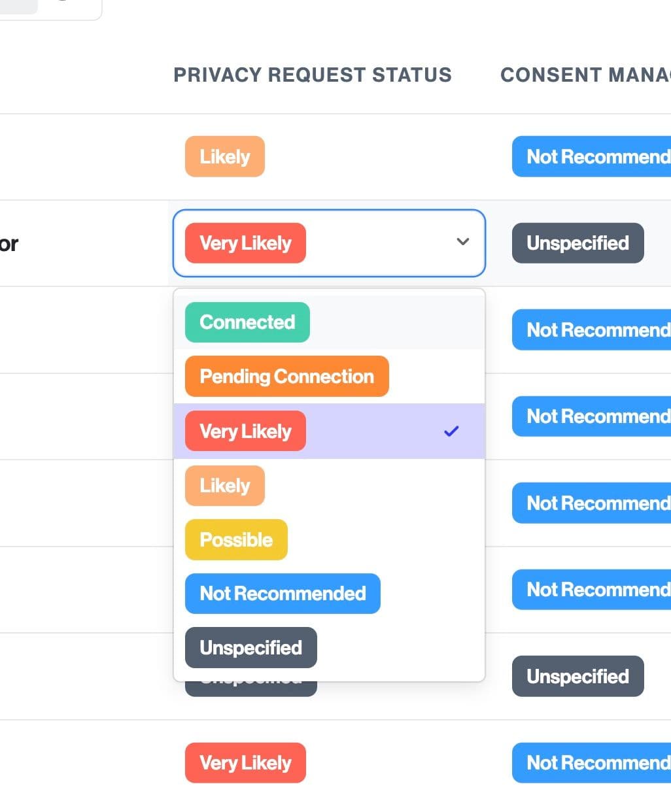Open the Very Likely badge in bottom row

pyautogui.click(x=246, y=763)
